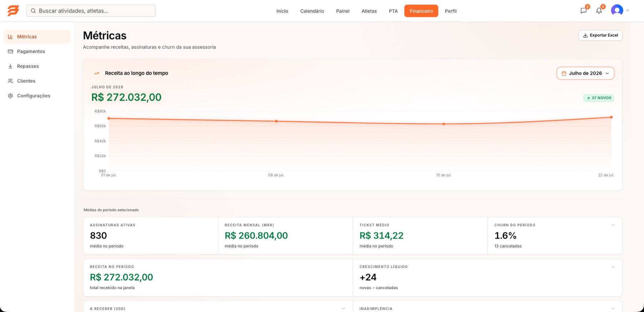Click the churn value 1.6%
This screenshot has width=644, height=312.
(x=505, y=236)
